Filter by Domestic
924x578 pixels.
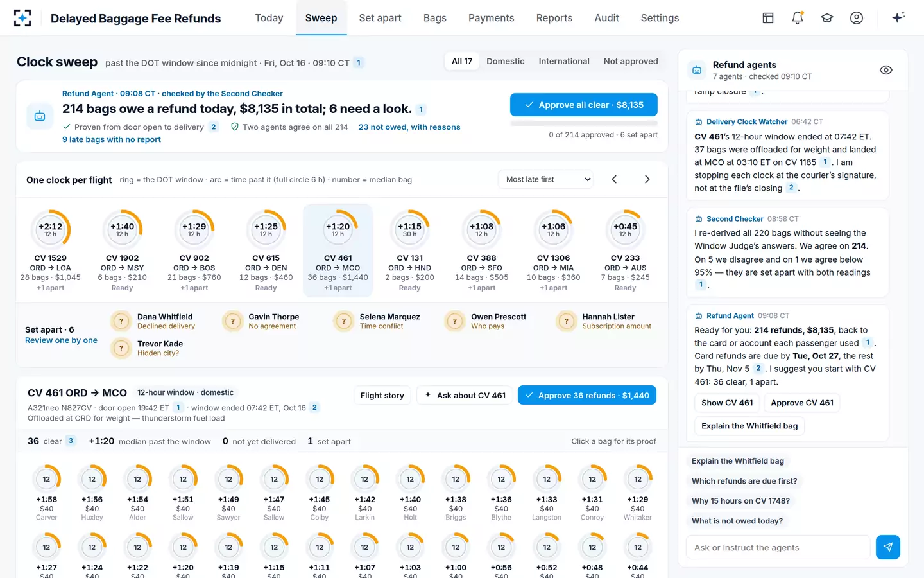coord(506,62)
